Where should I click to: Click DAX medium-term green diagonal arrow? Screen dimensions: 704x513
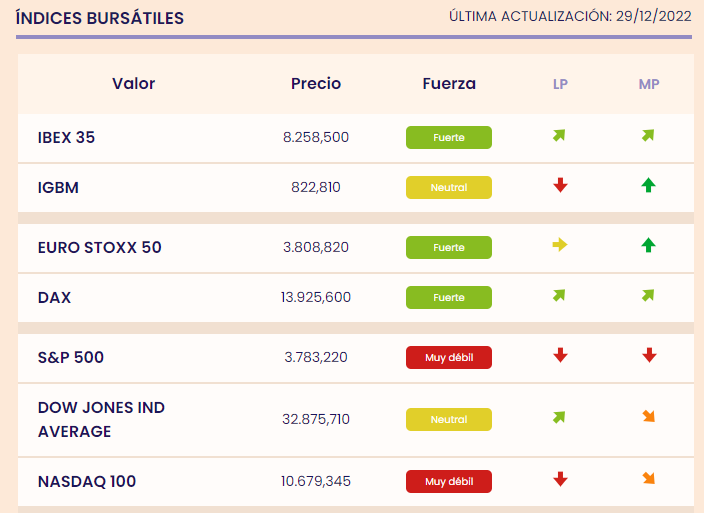point(648,295)
